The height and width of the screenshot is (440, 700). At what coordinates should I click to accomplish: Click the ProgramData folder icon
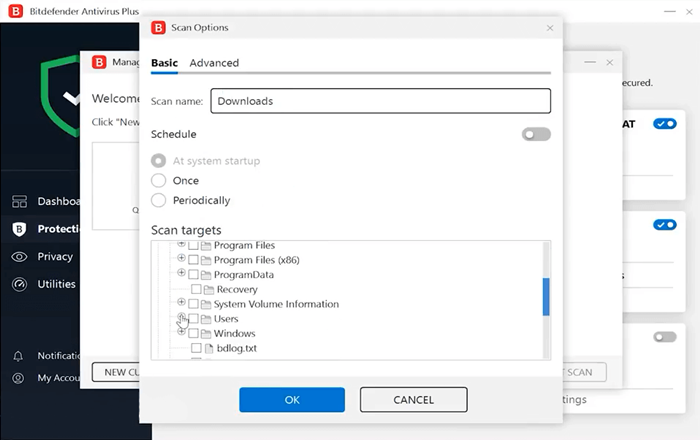click(206, 275)
